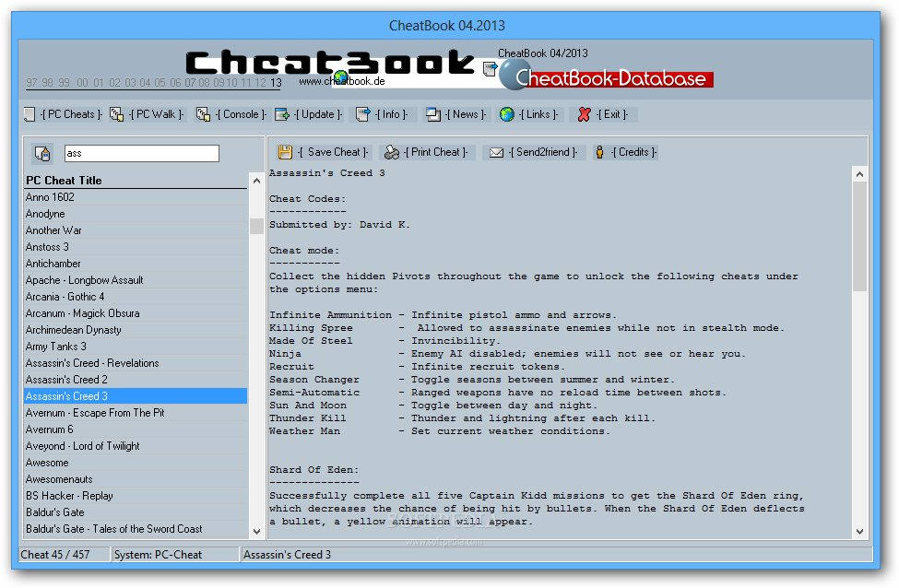The height and width of the screenshot is (588, 899).
Task: Select 'Another War' in the list
Action: tap(136, 230)
